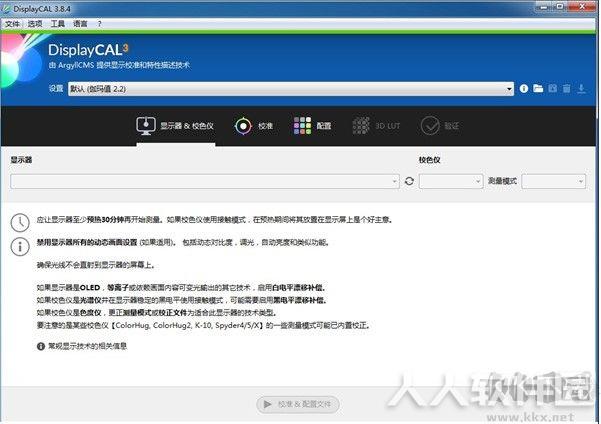Screen dimensions: 601x424
Task: Click the 确保光线不会直射 text line
Action: [95, 265]
